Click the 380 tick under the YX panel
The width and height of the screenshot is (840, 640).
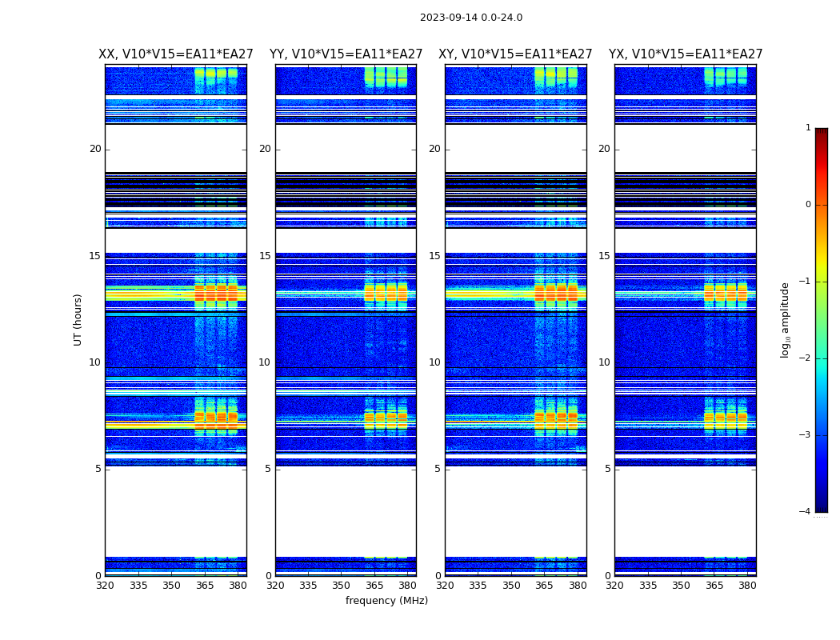pos(747,586)
